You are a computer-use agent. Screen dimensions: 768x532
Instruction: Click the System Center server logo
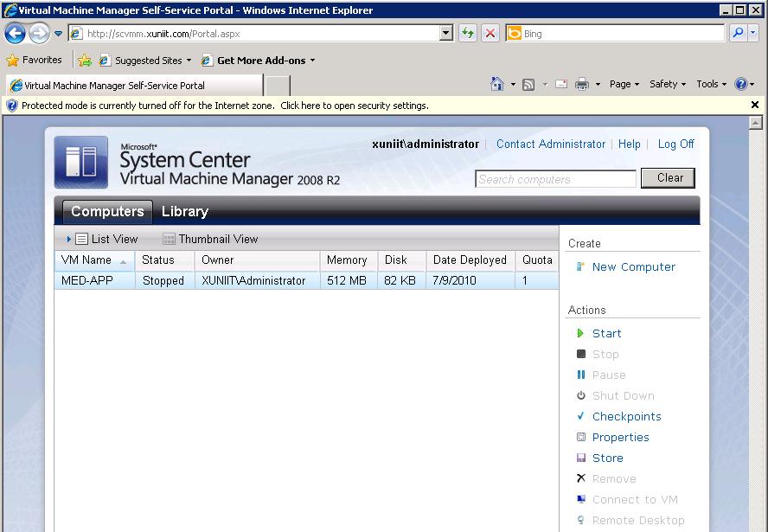tap(81, 162)
